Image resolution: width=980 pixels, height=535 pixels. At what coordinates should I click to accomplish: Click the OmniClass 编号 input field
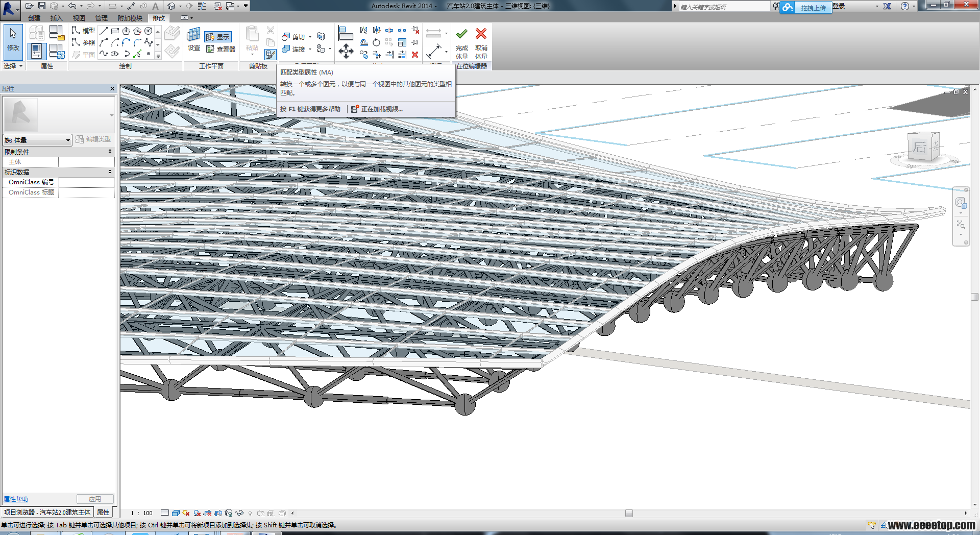[x=86, y=182]
